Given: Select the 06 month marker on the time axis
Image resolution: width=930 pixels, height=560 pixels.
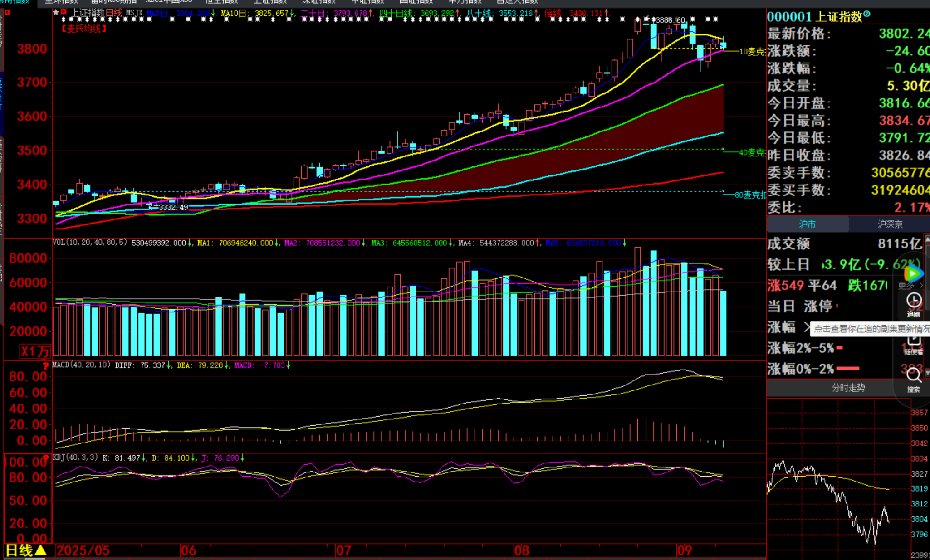Looking at the screenshot, I should coord(188,550).
